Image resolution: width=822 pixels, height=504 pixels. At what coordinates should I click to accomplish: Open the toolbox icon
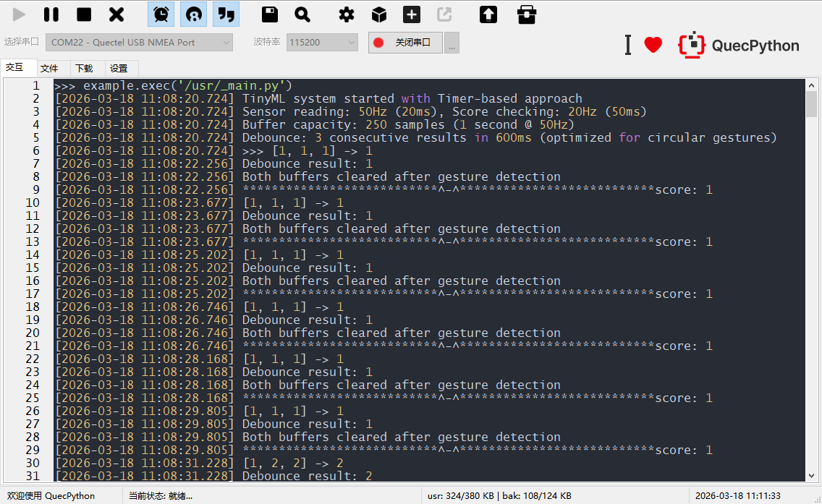pos(527,14)
